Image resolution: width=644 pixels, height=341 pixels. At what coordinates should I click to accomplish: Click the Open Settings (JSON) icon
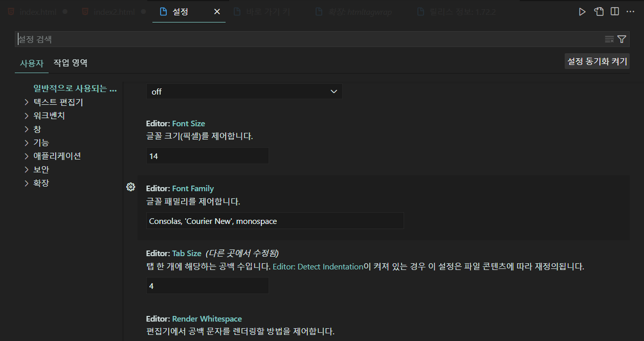[598, 12]
